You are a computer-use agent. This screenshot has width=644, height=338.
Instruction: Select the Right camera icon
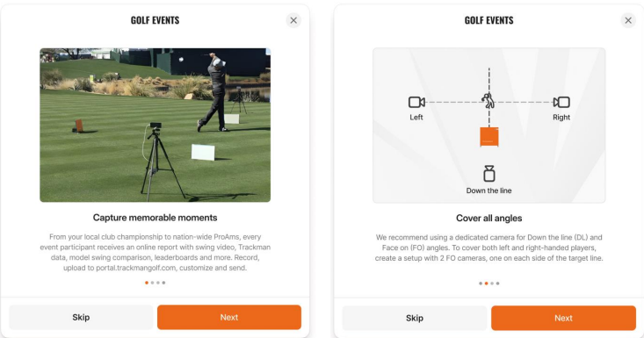tap(561, 102)
